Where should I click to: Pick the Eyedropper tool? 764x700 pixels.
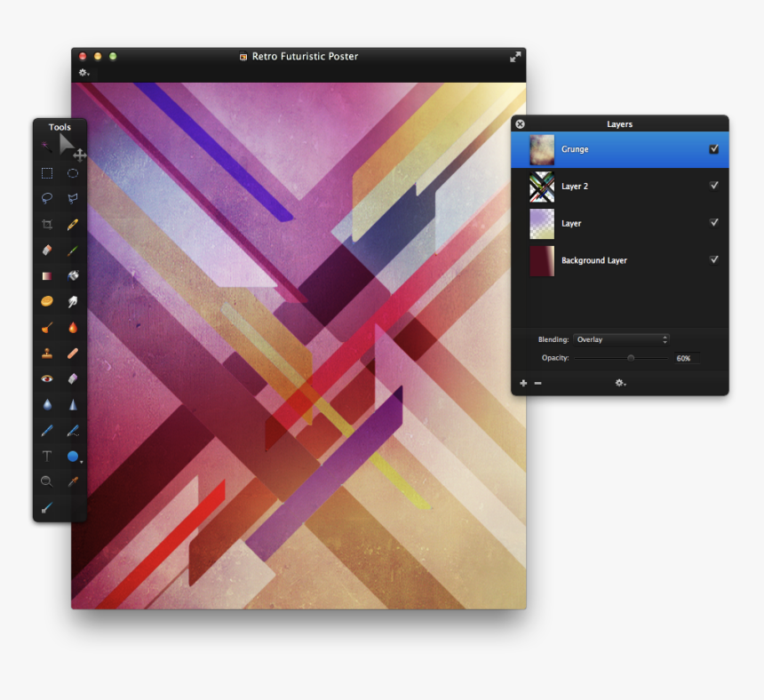coord(73,481)
